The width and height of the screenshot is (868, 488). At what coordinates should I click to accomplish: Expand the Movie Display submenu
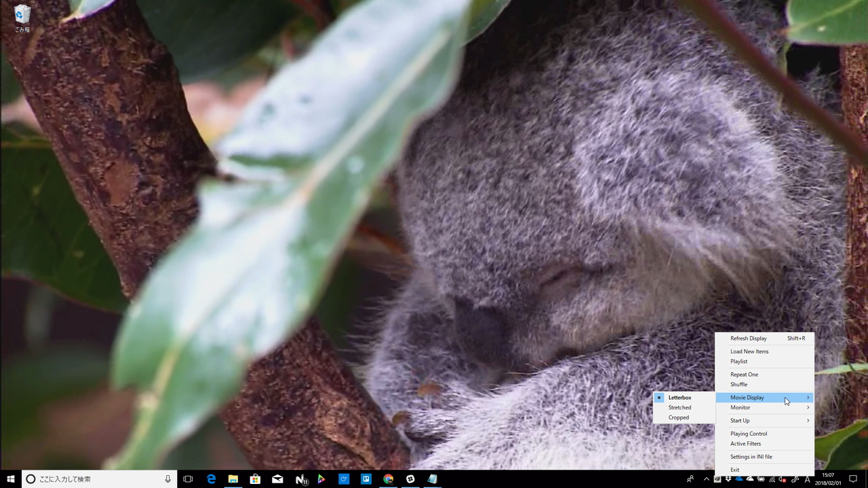coord(765,397)
